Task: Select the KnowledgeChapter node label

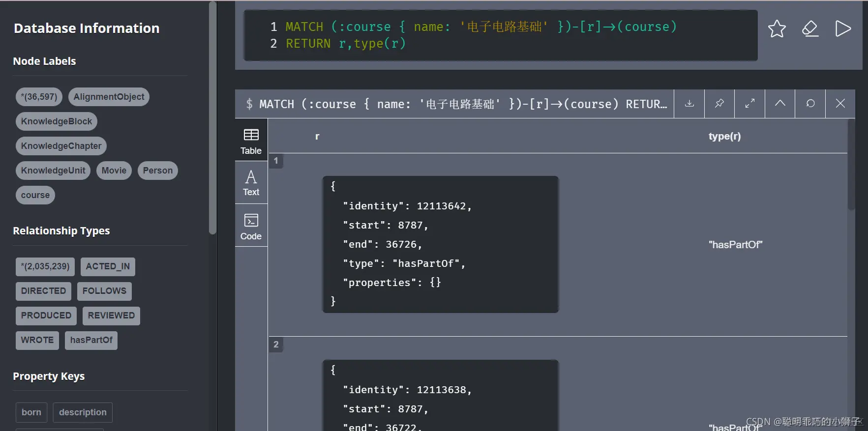Action: coord(61,146)
